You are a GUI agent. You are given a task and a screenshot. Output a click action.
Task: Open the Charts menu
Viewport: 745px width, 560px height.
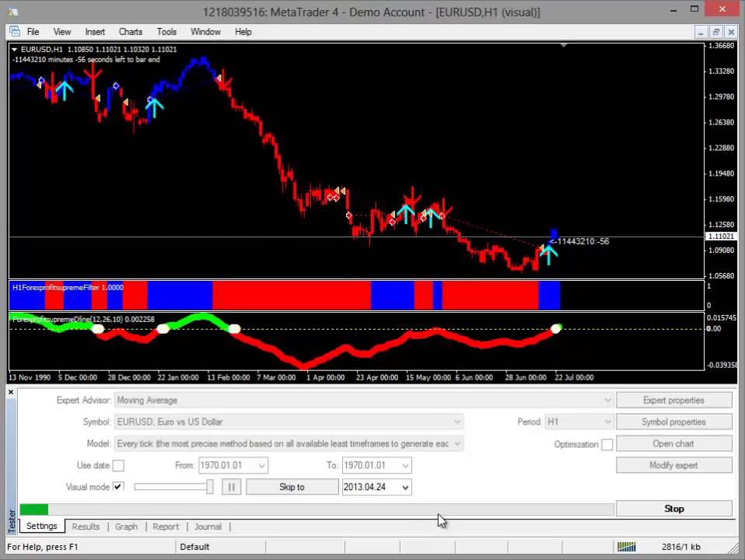[x=131, y=32]
